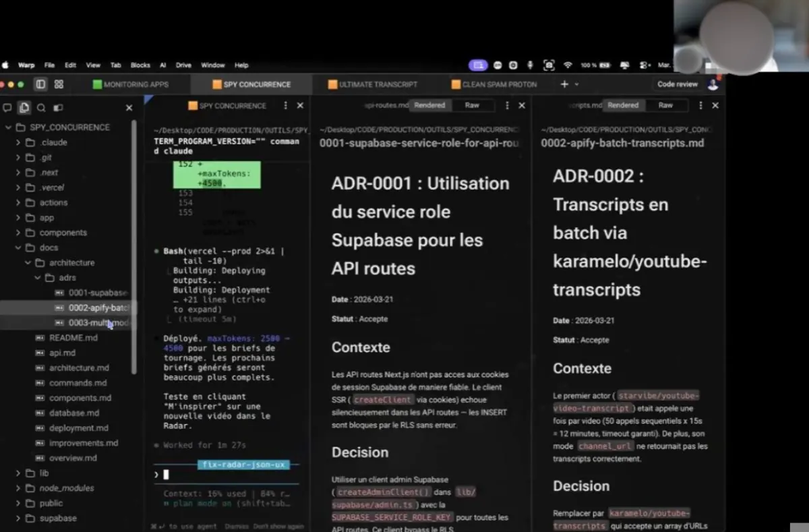
Task: Click the terminal prompt input line
Action: [x=226, y=475]
